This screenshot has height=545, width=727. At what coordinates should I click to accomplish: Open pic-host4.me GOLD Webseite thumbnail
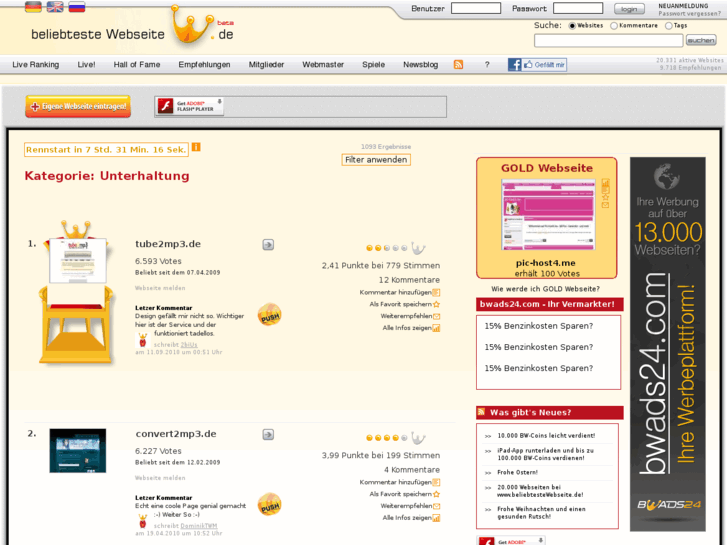point(548,214)
